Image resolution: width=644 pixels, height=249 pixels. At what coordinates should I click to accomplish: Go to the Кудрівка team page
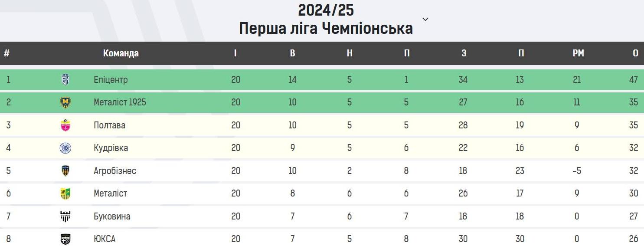pyautogui.click(x=111, y=148)
